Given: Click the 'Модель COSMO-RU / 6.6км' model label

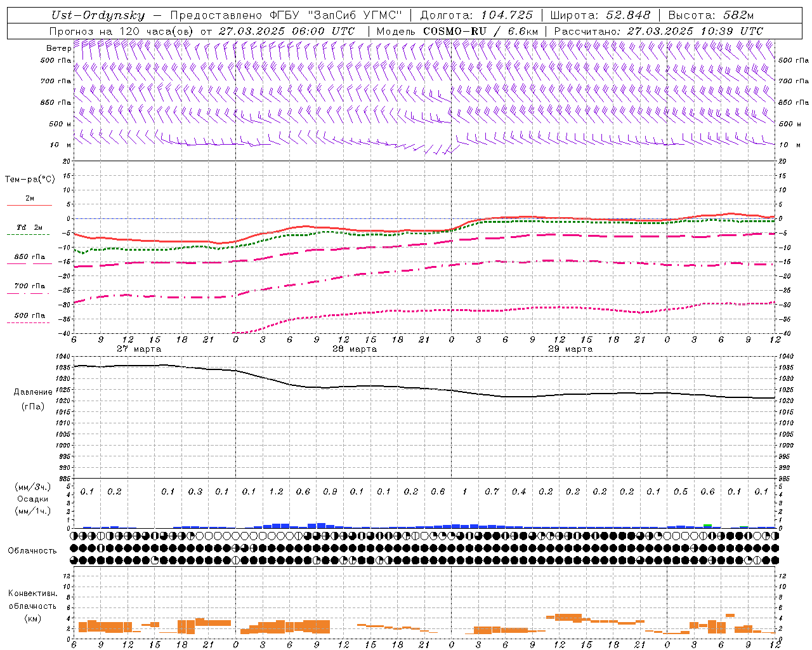Looking at the screenshot, I should tap(457, 31).
